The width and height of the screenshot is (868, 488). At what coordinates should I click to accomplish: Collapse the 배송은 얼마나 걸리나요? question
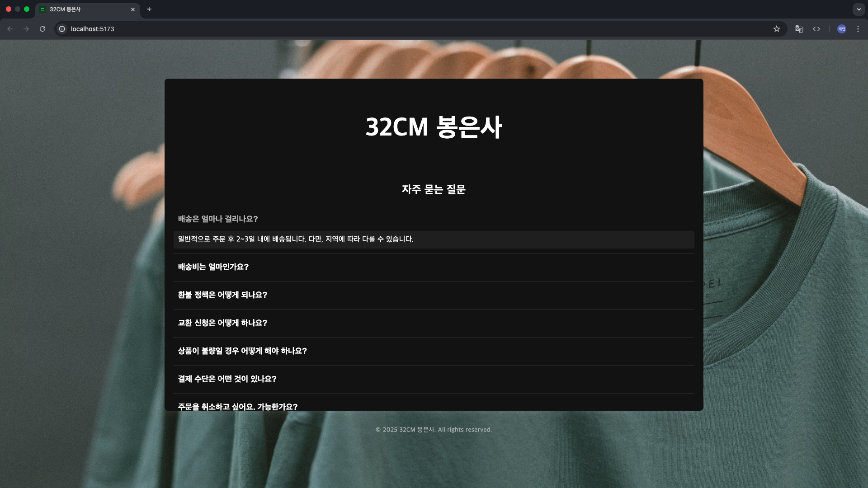[434, 219]
